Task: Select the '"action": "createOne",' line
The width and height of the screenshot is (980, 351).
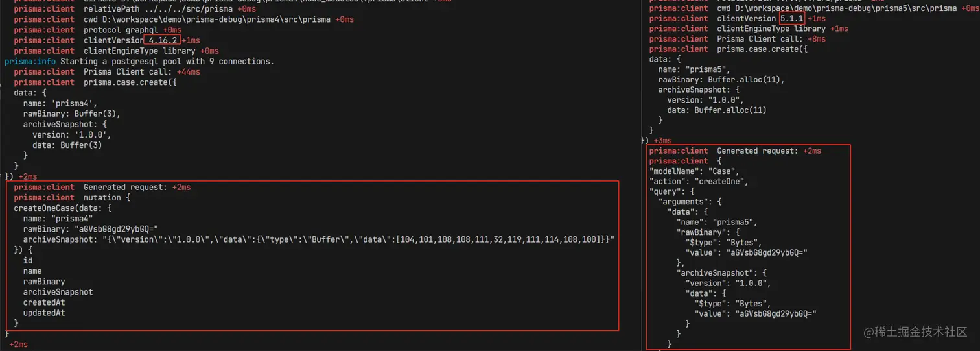Action: click(698, 182)
